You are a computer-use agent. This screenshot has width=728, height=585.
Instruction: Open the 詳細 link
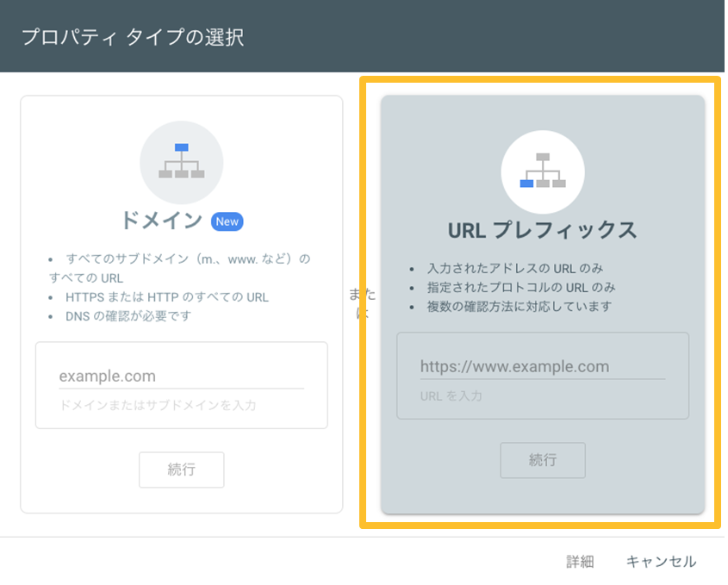click(580, 562)
